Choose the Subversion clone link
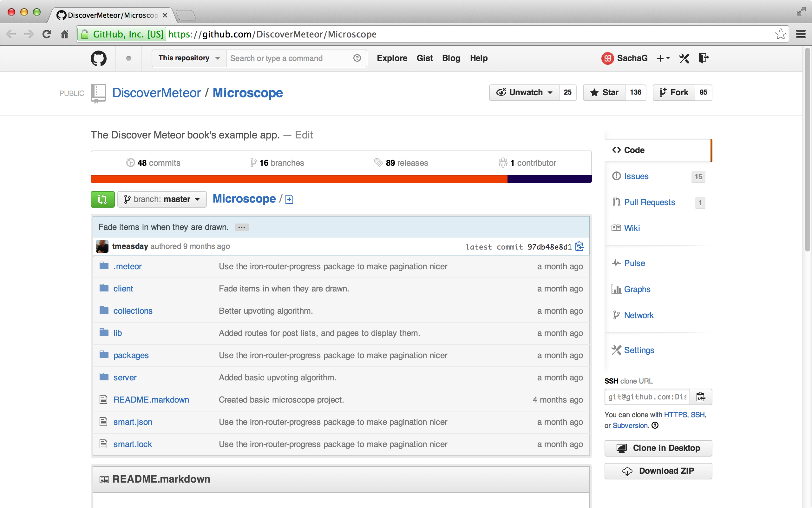Screen dimensions: 812x508 (631, 425)
